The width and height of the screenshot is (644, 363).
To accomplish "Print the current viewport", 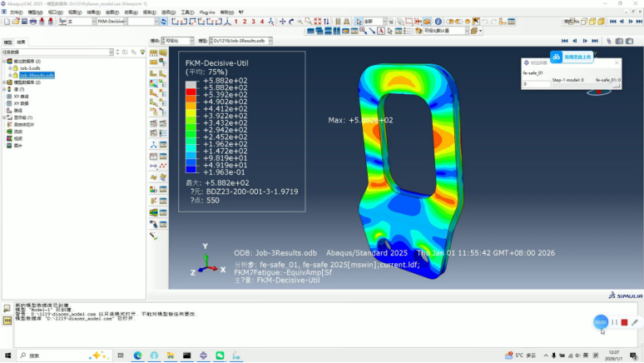I will click(x=32, y=22).
